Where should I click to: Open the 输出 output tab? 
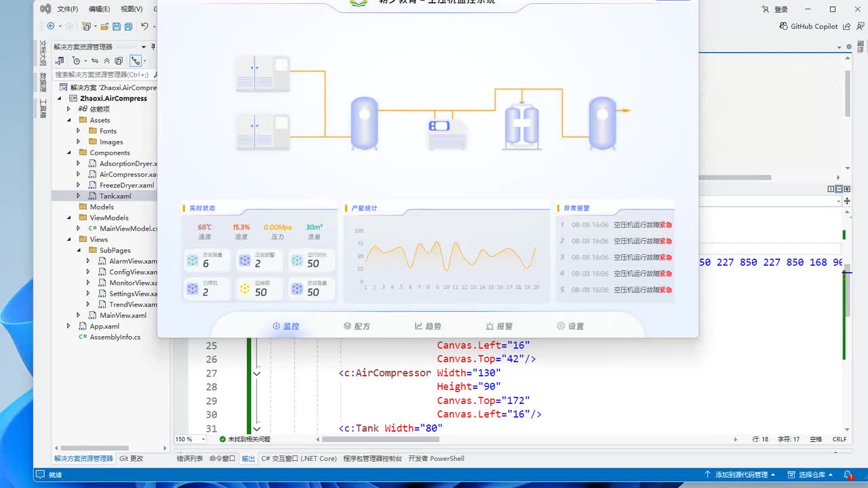tap(248, 458)
